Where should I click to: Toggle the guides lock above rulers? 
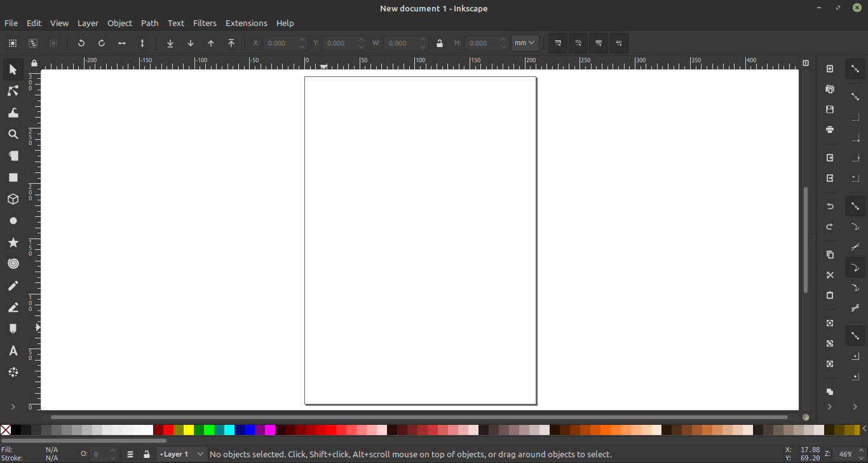[34, 63]
